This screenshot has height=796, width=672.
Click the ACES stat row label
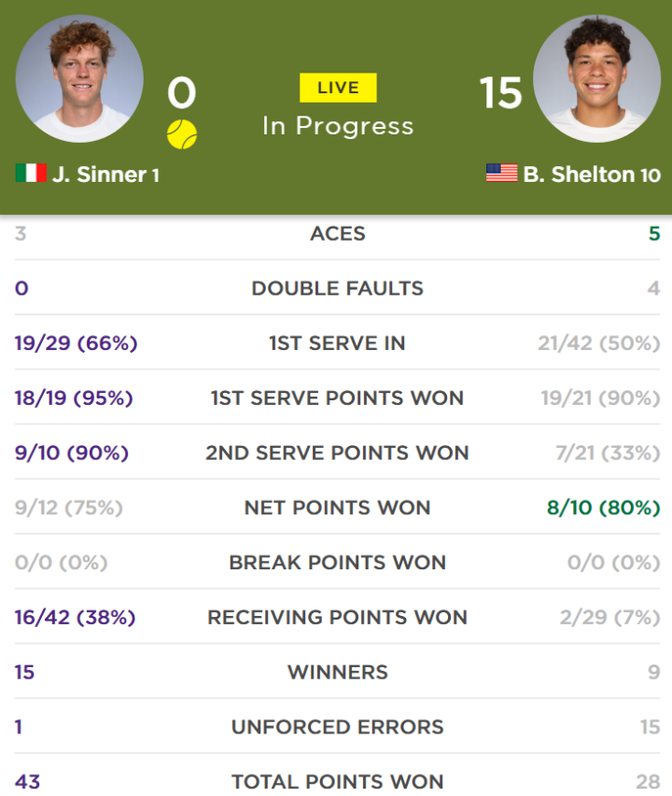click(338, 233)
